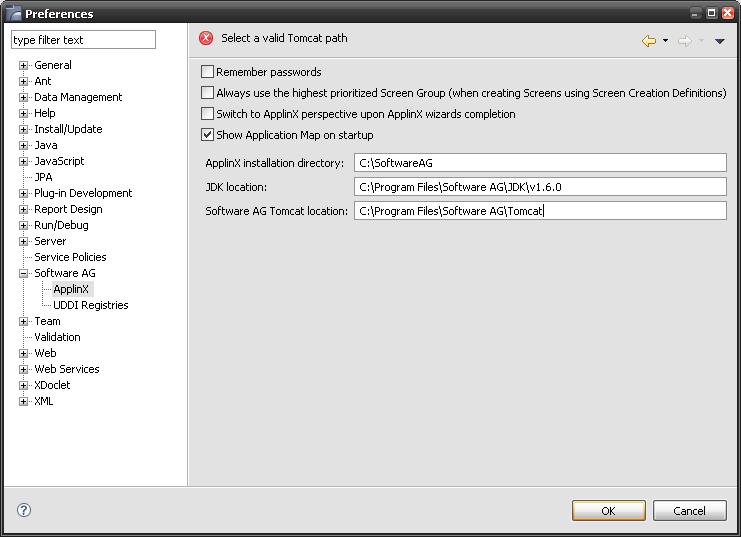Viewport: 741px width, 537px height.
Task: Select the Web tree item
Action: [x=45, y=353]
